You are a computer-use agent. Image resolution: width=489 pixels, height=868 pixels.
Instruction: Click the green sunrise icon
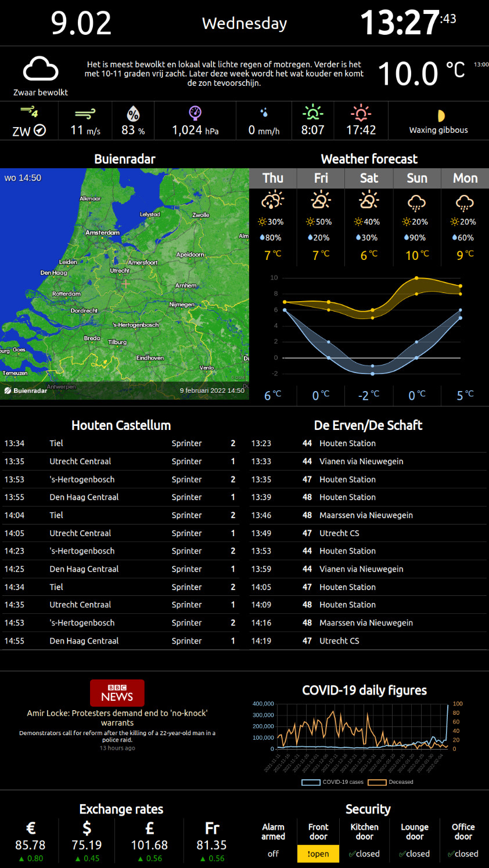(312, 113)
